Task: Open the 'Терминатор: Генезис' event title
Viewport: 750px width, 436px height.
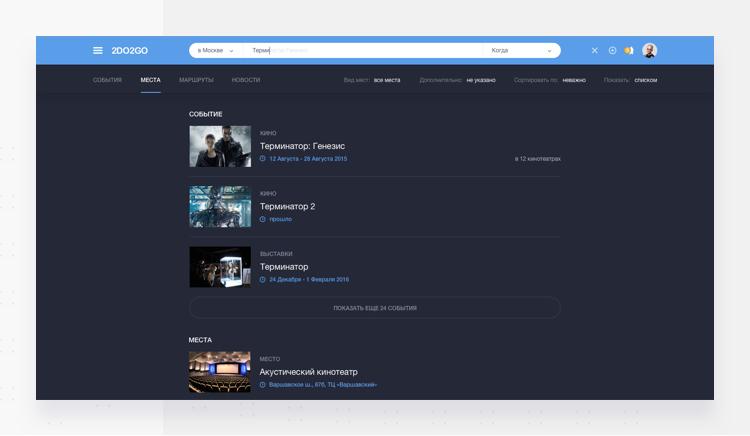Action: [302, 146]
